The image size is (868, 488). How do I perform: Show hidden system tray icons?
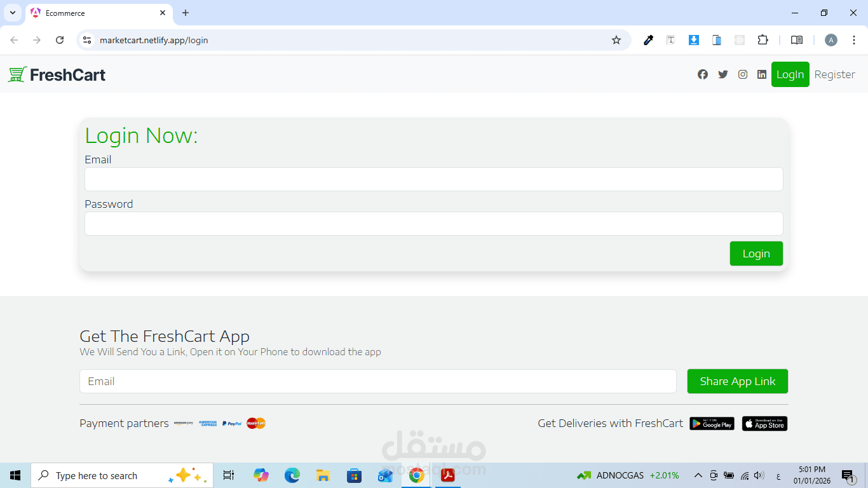coord(698,475)
